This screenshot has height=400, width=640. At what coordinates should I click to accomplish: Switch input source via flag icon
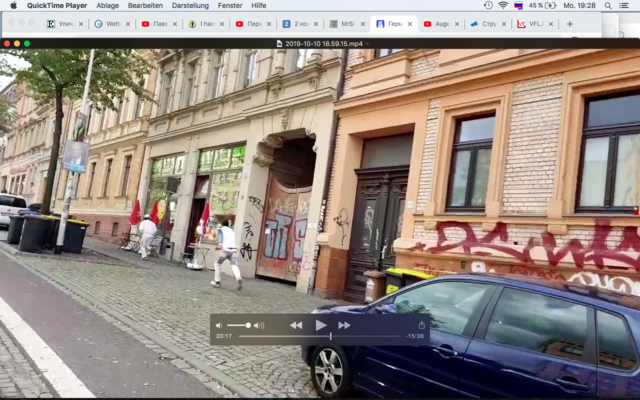(518, 5)
